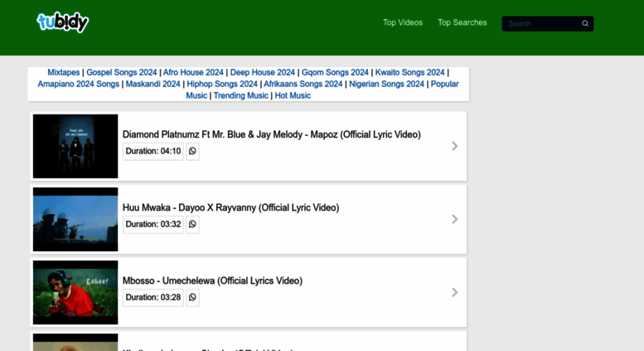Open Kwaito Songs 2024 link
Viewport: 644px width, 351px height.
(x=410, y=72)
